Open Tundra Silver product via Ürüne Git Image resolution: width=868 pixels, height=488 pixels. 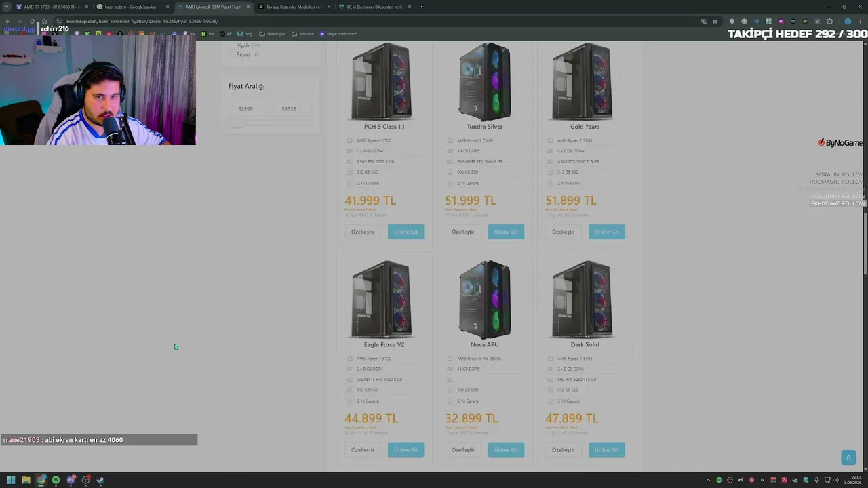(506, 232)
